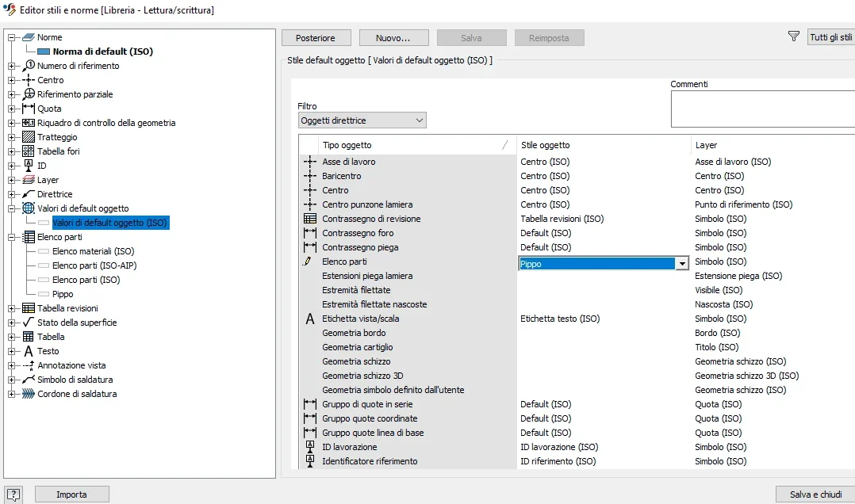Expand the Tabella revisioni tree node
The image size is (855, 504).
click(11, 308)
